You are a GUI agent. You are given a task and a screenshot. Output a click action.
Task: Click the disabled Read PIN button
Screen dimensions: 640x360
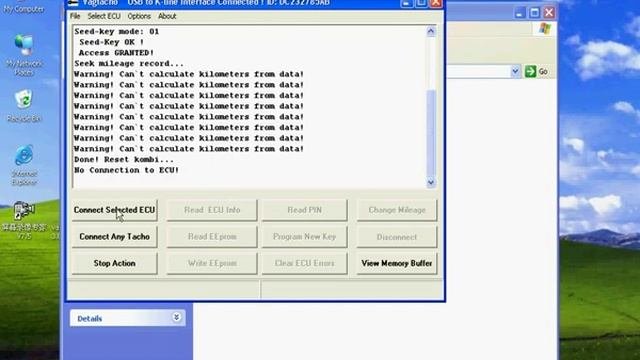(304, 210)
